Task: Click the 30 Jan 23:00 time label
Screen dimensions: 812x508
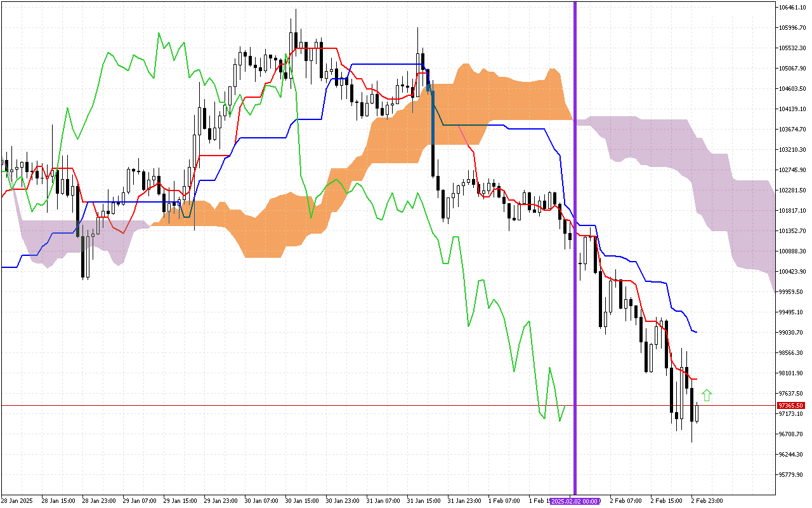Action: [x=343, y=501]
